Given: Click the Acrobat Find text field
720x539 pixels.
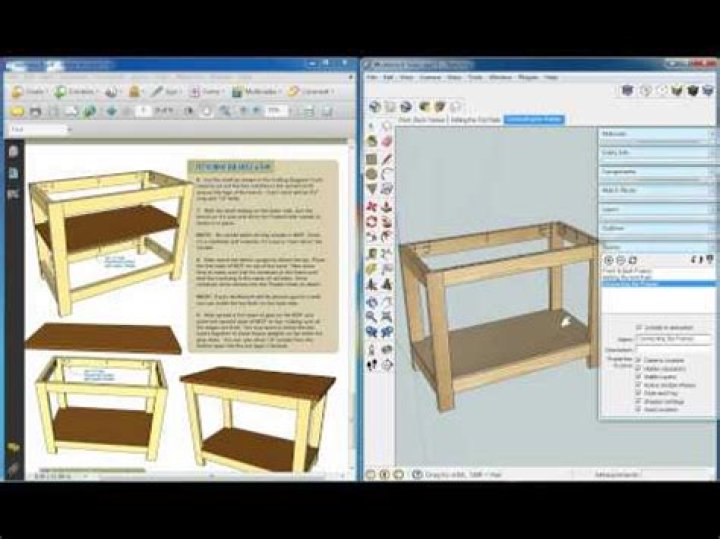Looking at the screenshot, I should point(38,130).
